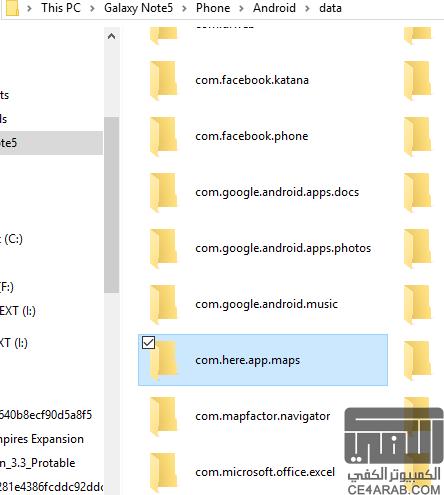Select the com.mapfactor.navigator folder icon
The width and height of the screenshot is (444, 495).
163,416
